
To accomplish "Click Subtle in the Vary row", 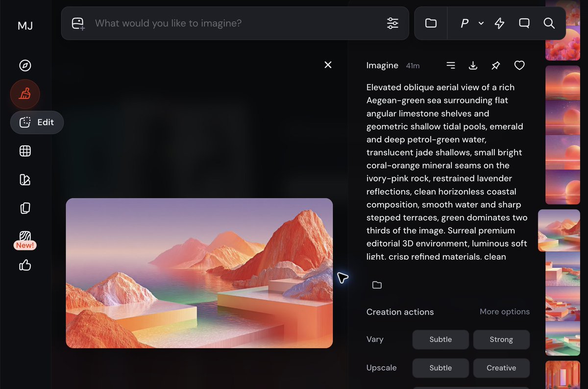I will pyautogui.click(x=441, y=339).
